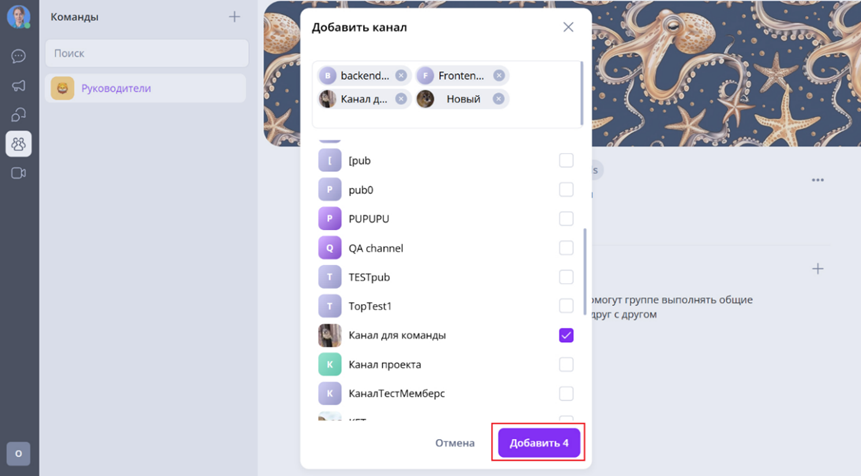Click the Добавить 4 button
This screenshot has width=861, height=476.
coord(539,443)
